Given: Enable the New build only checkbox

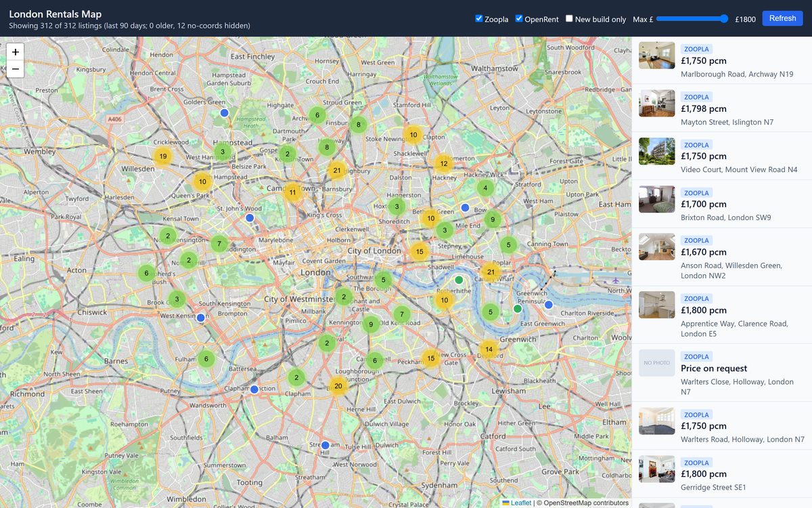Looking at the screenshot, I should tap(569, 18).
